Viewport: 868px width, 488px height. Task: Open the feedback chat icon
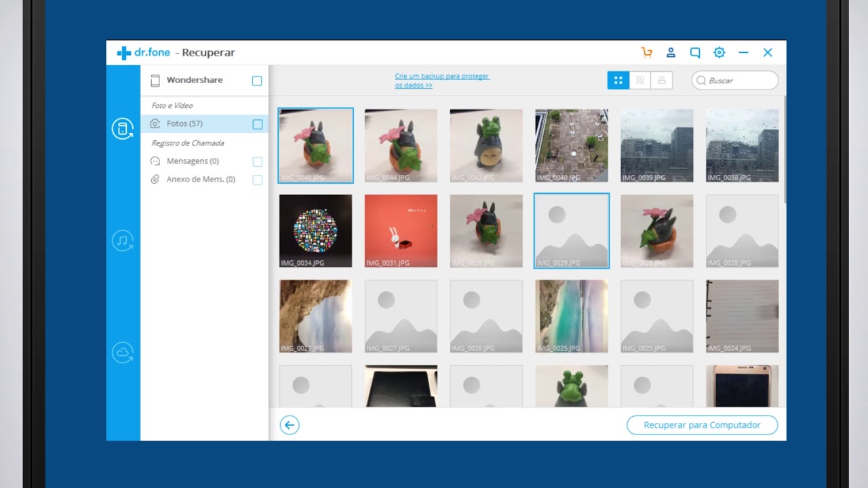(x=695, y=52)
